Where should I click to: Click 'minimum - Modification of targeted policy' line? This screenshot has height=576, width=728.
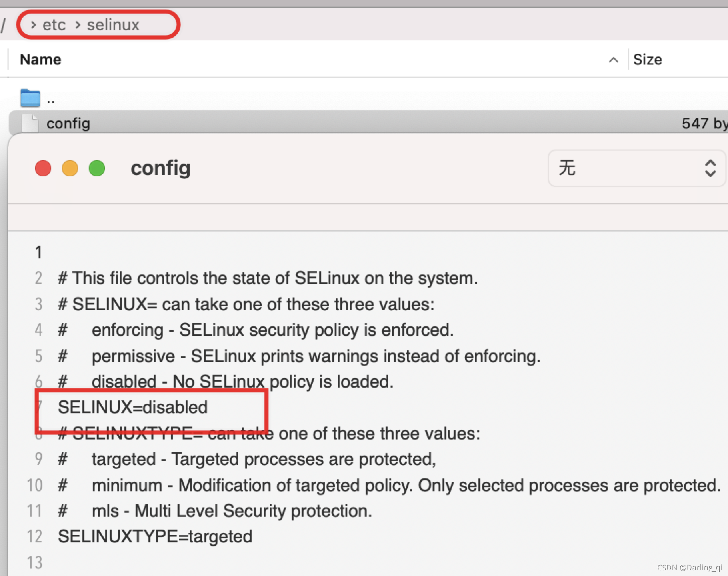pyautogui.click(x=390, y=485)
